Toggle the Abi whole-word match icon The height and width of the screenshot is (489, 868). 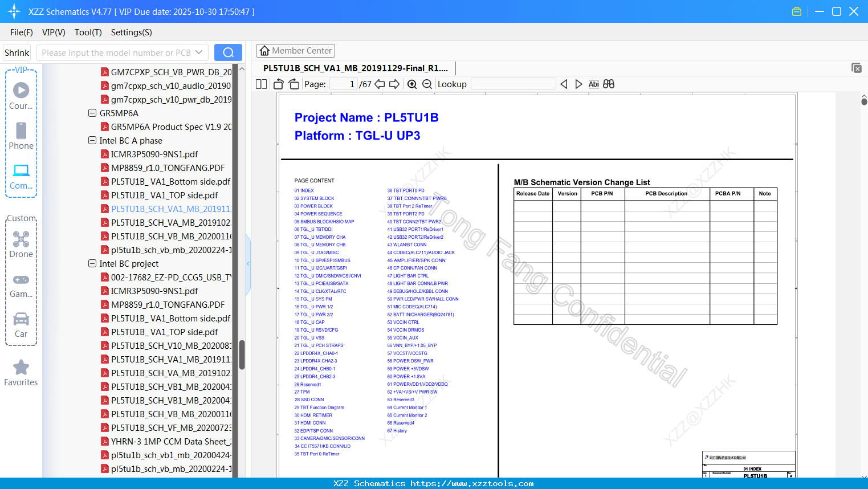click(x=593, y=84)
